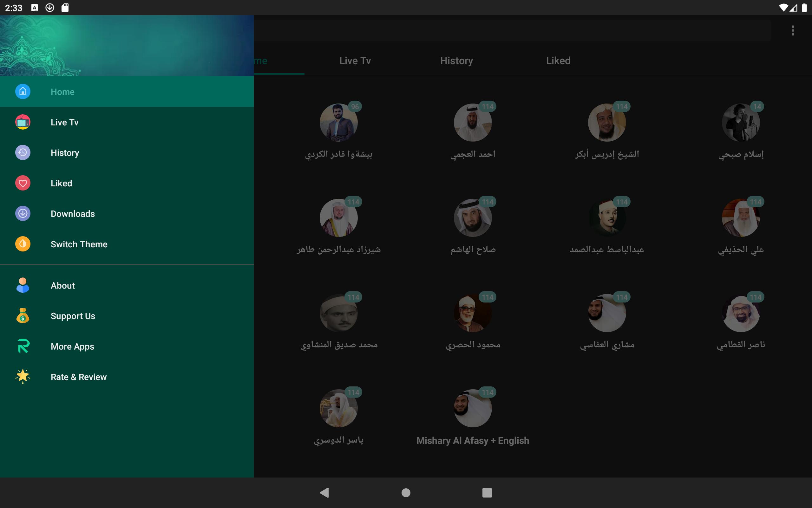Switch to the Liked tab
This screenshot has width=812, height=508.
(x=558, y=60)
